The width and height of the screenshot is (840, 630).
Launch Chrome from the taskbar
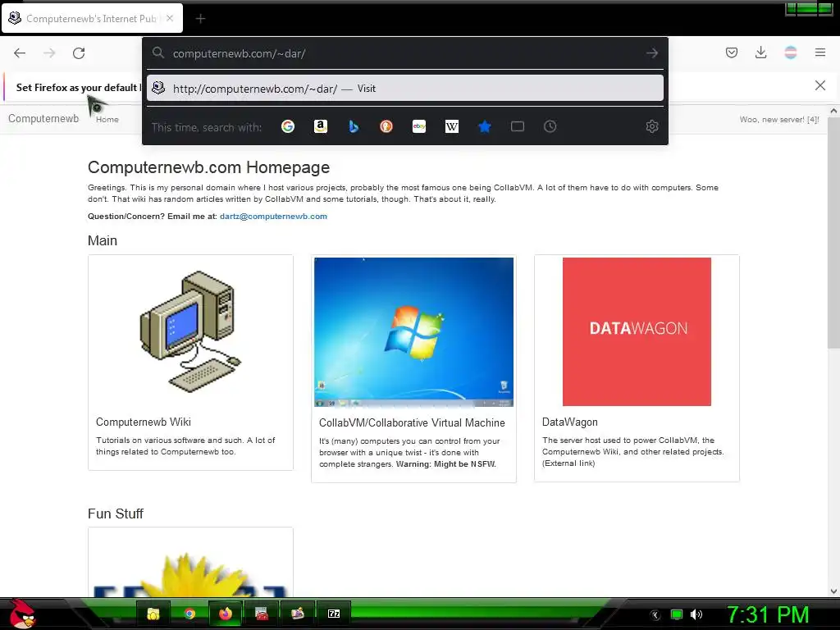pyautogui.click(x=189, y=614)
